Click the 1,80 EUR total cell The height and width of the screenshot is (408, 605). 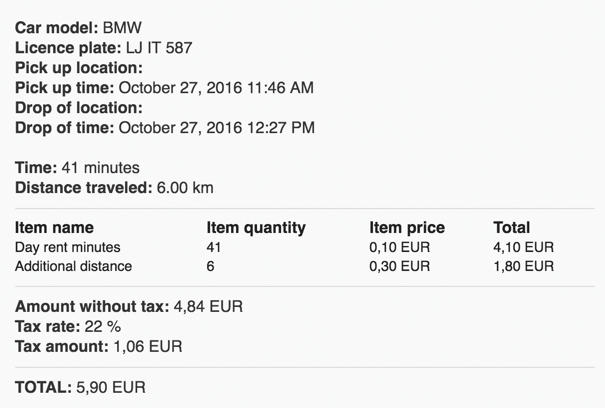[524, 266]
